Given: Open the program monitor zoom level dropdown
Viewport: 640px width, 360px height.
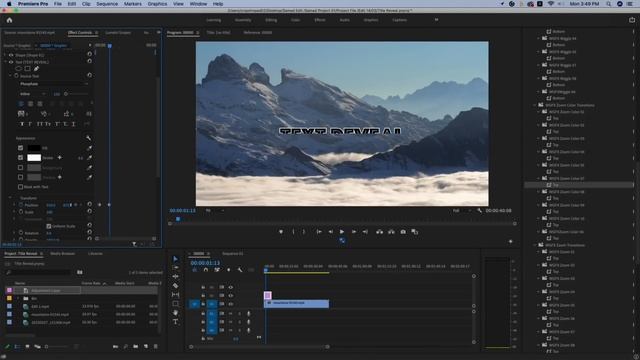Looking at the screenshot, I should click(x=215, y=211).
